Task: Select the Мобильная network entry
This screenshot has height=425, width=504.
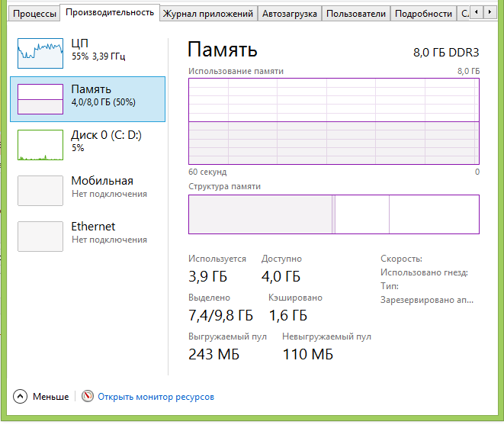Action: [x=88, y=191]
